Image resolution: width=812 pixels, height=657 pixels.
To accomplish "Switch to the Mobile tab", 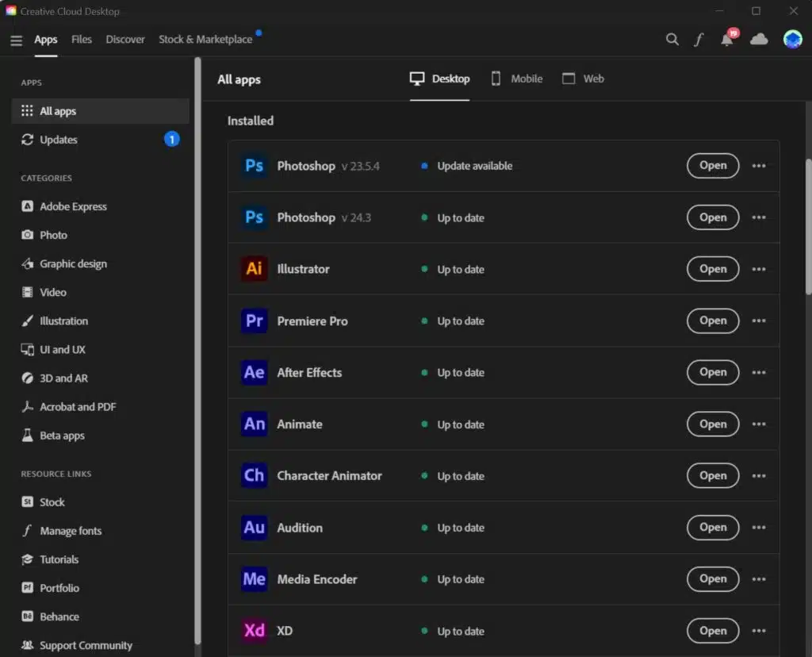I will [x=516, y=79].
